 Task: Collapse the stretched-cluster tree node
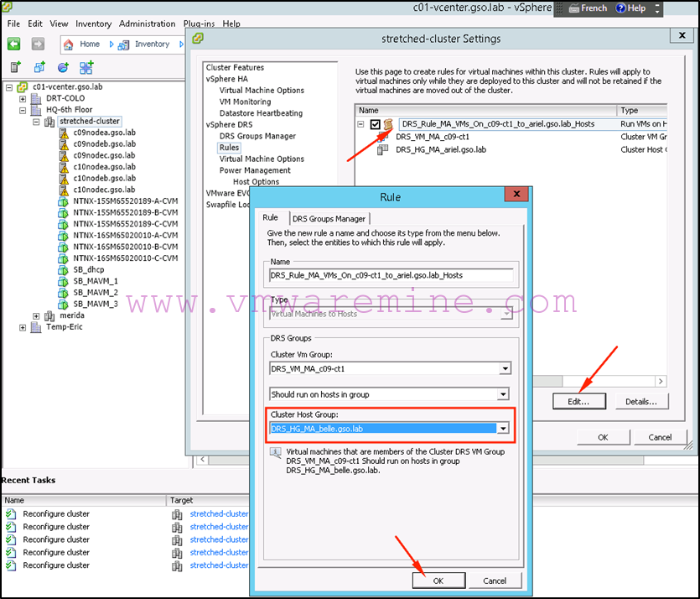pos(36,122)
